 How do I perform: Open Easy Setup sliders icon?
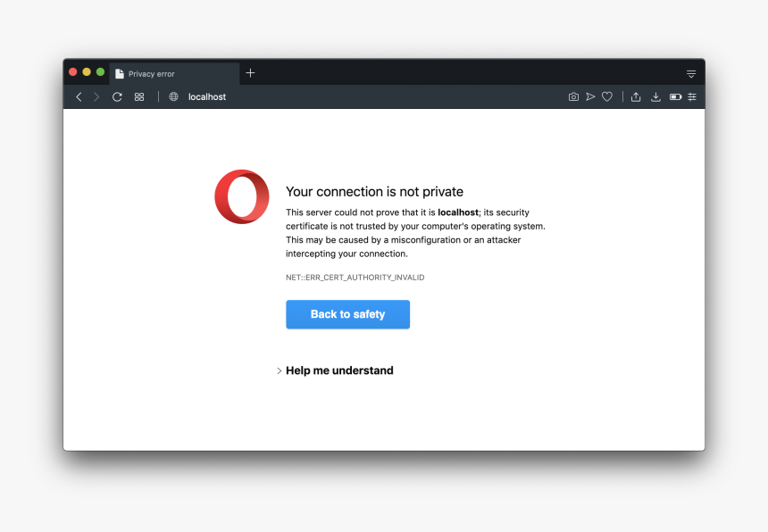click(x=691, y=96)
